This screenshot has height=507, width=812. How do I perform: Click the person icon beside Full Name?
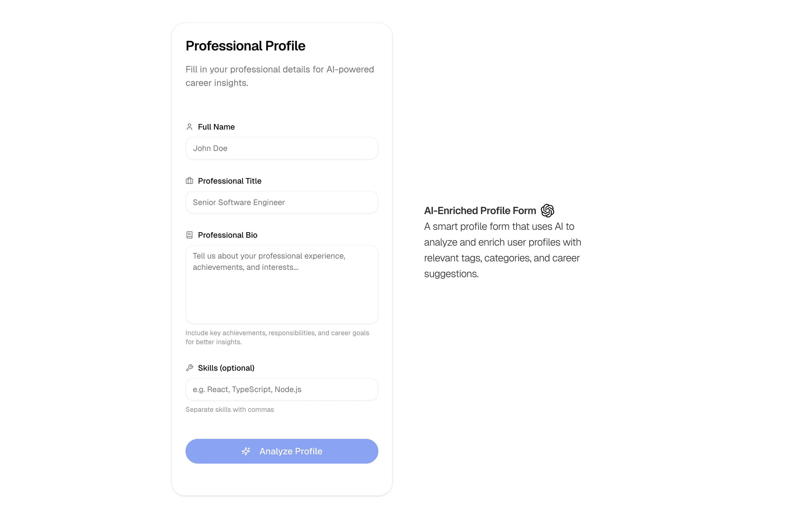(x=189, y=127)
